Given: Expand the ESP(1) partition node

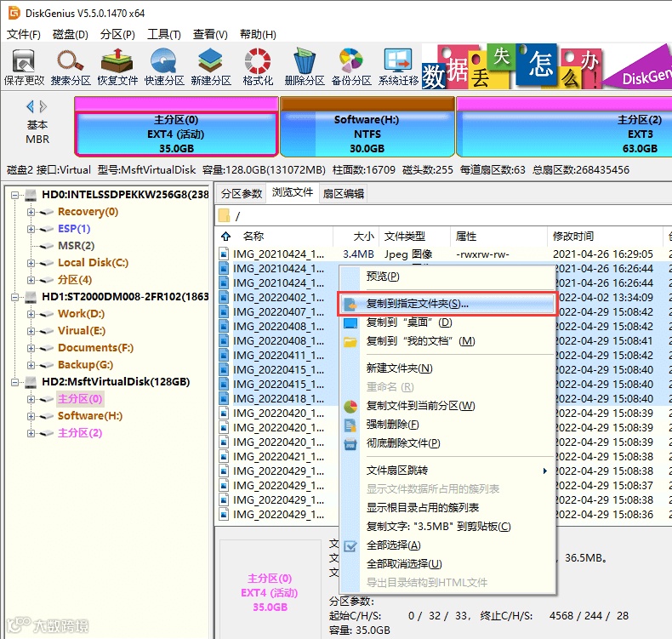Looking at the screenshot, I should tap(31, 229).
